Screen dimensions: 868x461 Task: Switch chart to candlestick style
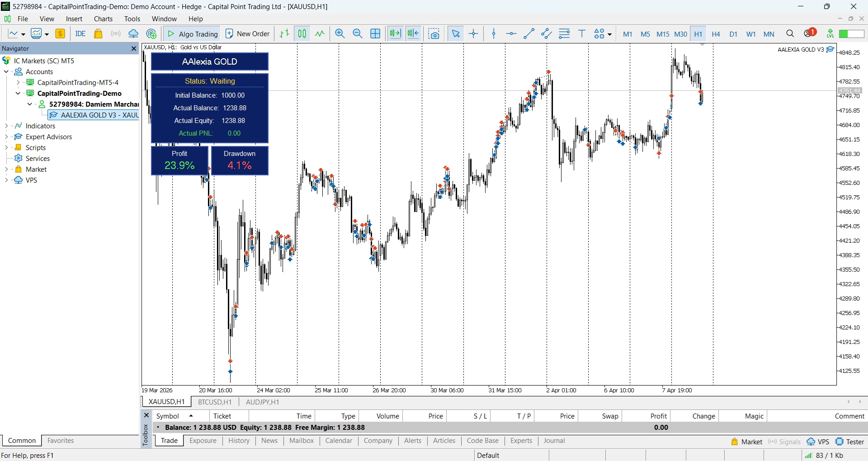[x=302, y=34]
